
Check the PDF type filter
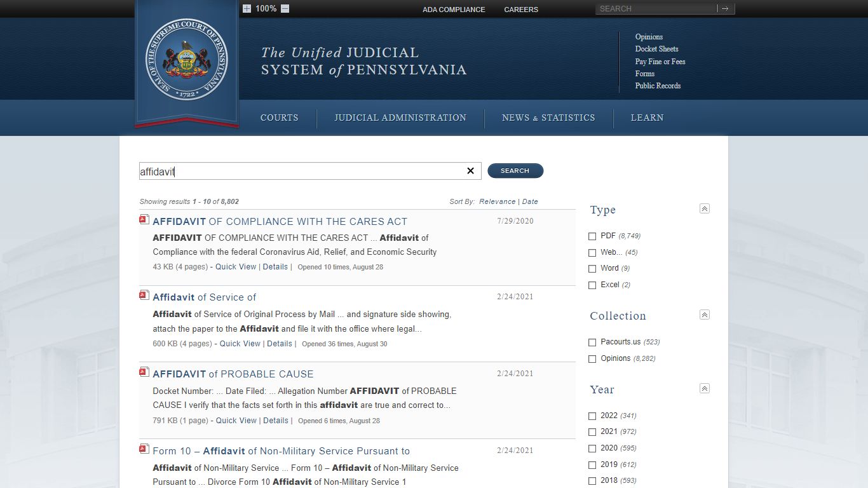592,236
